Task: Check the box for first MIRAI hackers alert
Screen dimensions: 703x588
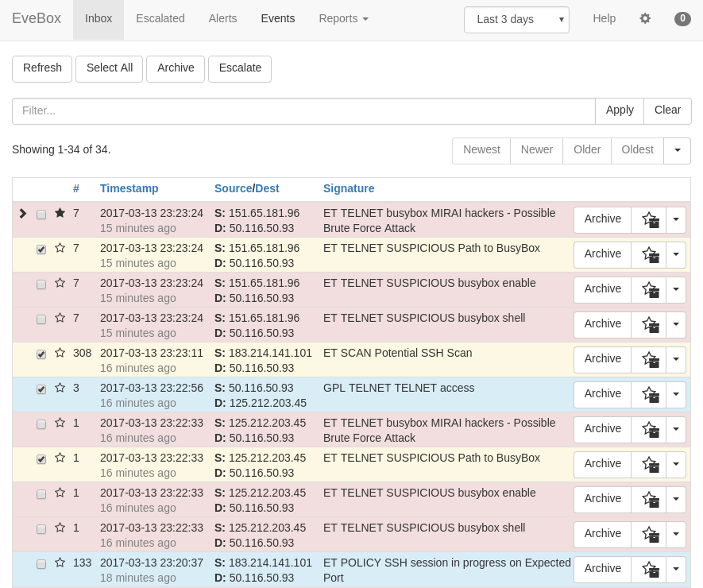Action: [x=41, y=215]
